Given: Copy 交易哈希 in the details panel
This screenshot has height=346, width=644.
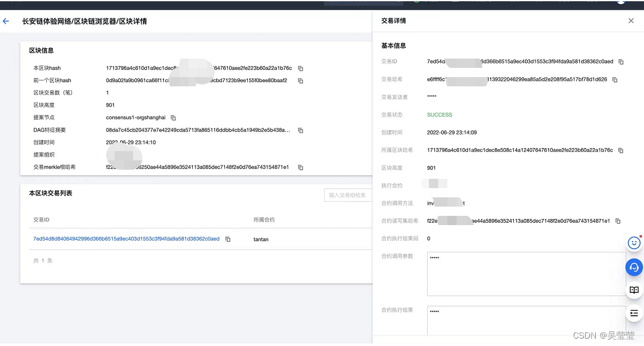Looking at the screenshot, I should click(615, 80).
